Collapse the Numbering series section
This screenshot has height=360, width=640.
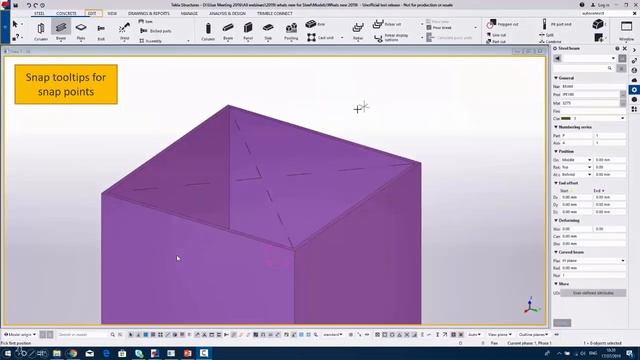click(x=556, y=127)
